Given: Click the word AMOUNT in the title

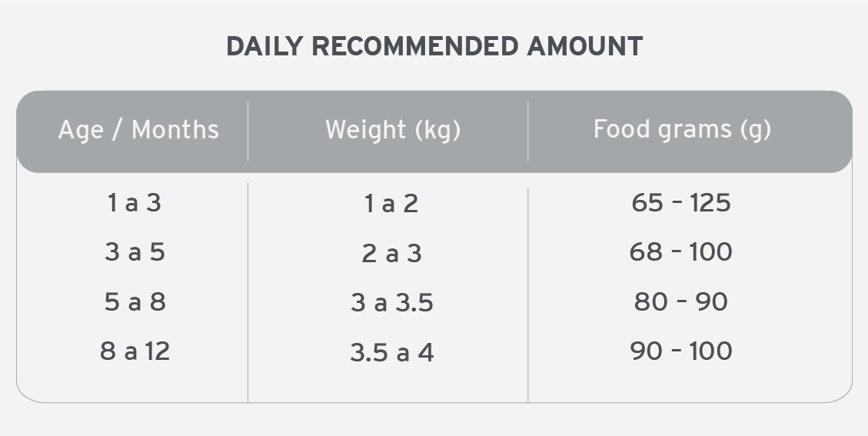Looking at the screenshot, I should pos(584,47).
